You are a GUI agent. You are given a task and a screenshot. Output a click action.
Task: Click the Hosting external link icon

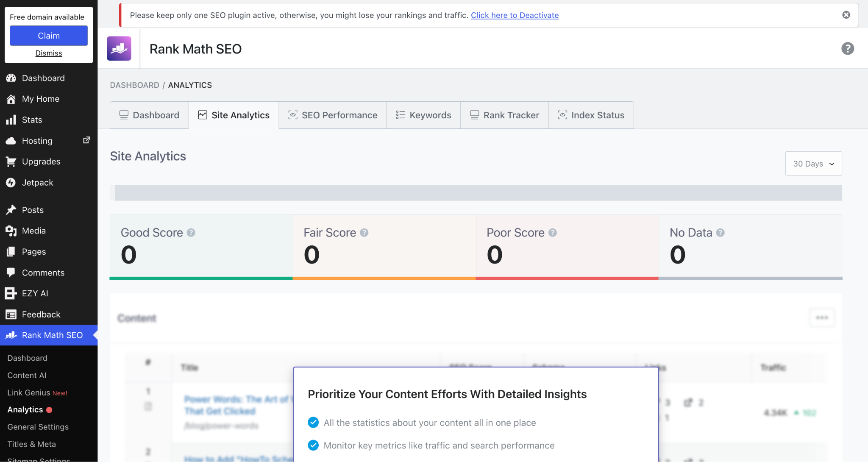[86, 140]
